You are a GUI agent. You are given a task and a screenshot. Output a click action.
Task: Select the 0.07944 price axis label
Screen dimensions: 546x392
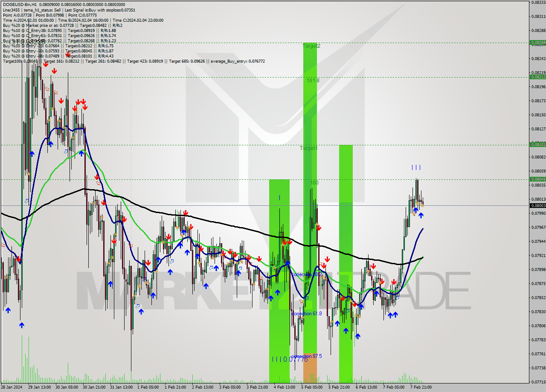(539, 242)
